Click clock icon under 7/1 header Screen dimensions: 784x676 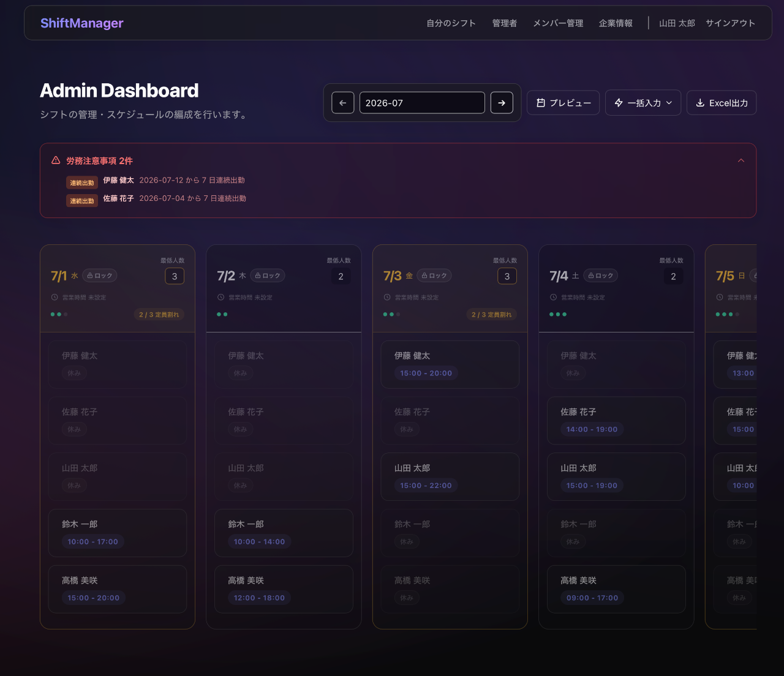[55, 298]
